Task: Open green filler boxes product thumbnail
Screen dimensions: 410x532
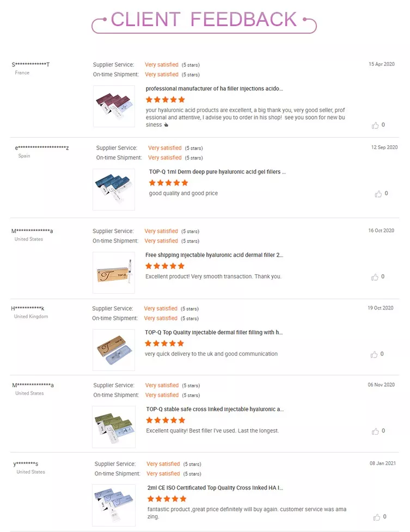Action: point(114,427)
